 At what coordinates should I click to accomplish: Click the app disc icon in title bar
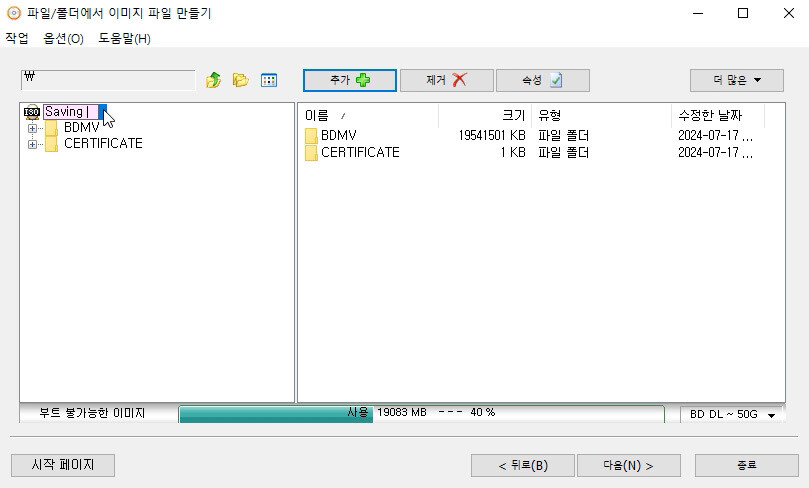pos(14,13)
